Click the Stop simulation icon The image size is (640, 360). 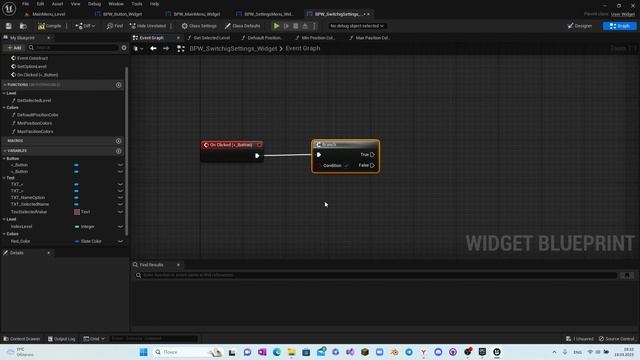point(296,26)
